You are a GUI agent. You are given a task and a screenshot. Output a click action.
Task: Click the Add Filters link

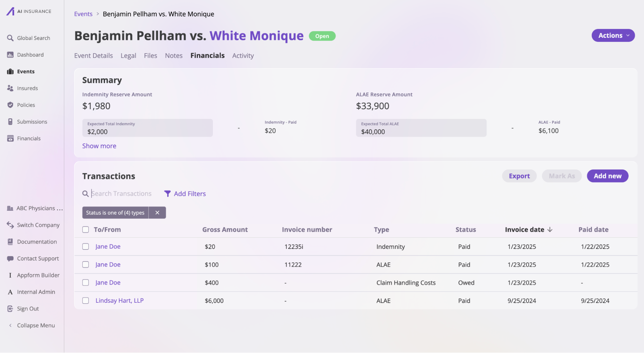tap(190, 194)
